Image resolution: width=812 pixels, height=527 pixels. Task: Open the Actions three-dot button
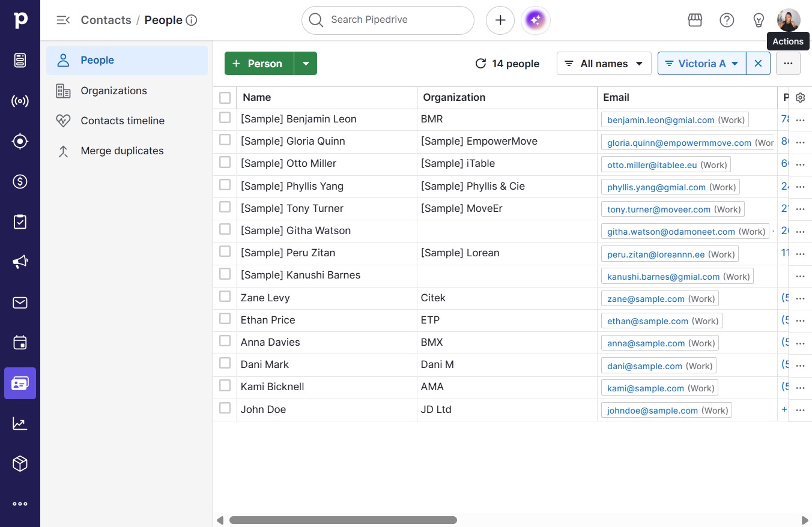coord(788,64)
